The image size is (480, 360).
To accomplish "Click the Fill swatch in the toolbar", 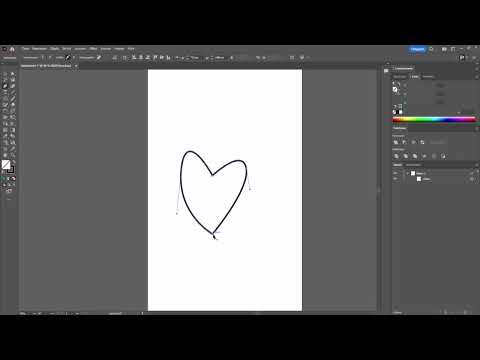I will point(6,164).
